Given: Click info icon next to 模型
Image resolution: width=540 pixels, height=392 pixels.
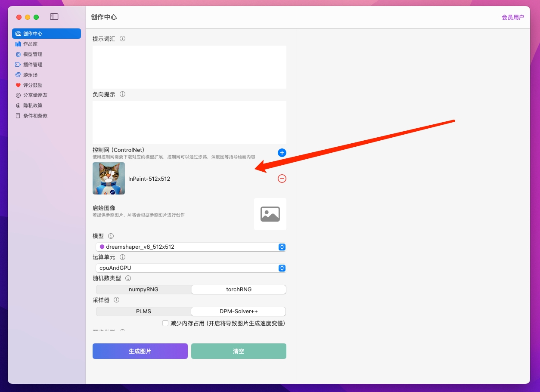Looking at the screenshot, I should 111,236.
